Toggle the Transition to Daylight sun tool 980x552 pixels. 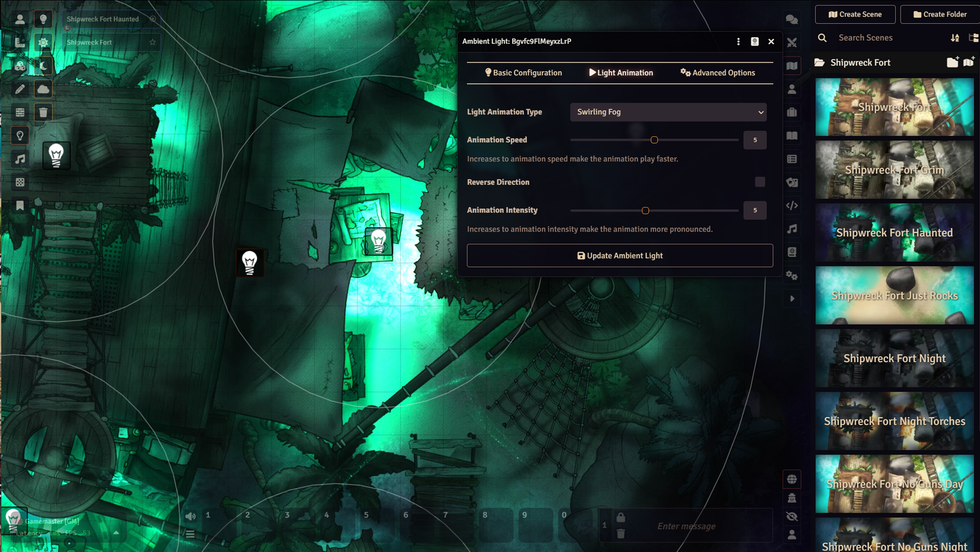click(43, 42)
